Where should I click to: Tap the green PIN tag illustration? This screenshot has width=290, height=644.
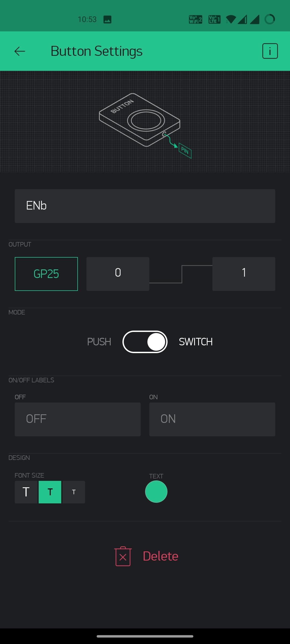[x=185, y=151]
